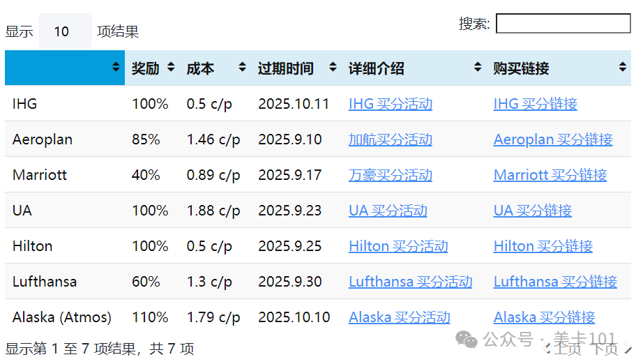Click the 60% bonus value
636x364 pixels.
click(146, 282)
